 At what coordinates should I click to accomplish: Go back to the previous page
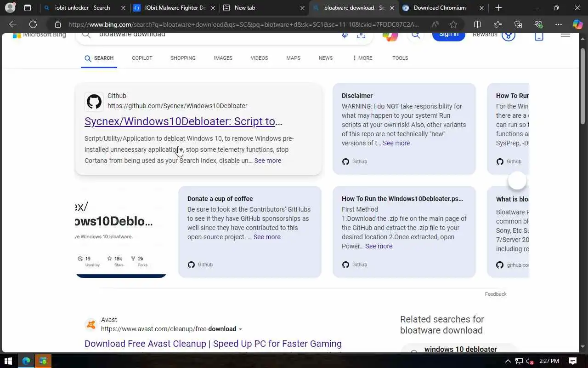coord(13,24)
